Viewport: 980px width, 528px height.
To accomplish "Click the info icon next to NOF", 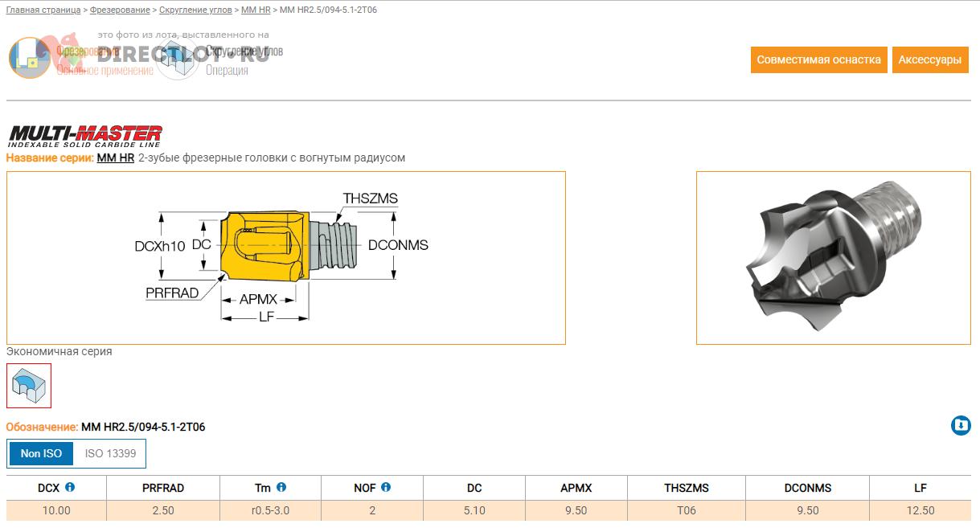I will [x=386, y=487].
